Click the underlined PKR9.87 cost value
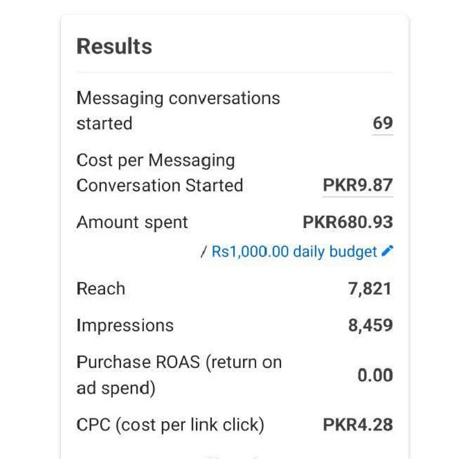This screenshot has width=476, height=476. 358,185
